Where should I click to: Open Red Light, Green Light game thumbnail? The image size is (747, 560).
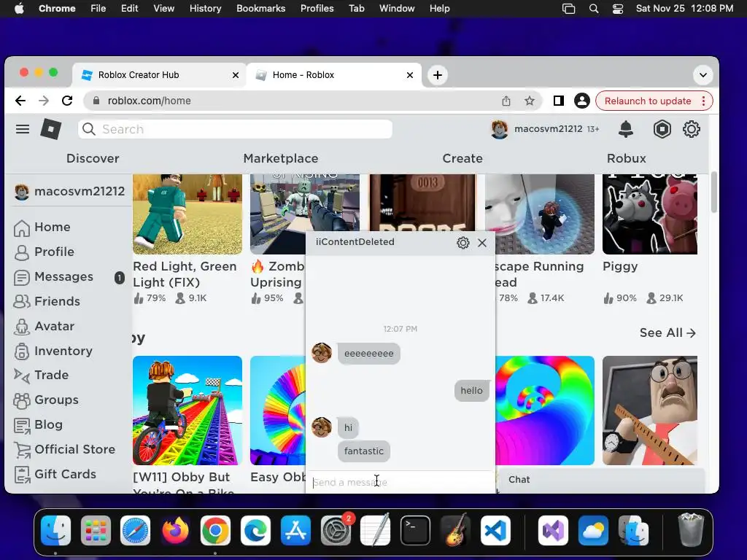[x=187, y=214]
